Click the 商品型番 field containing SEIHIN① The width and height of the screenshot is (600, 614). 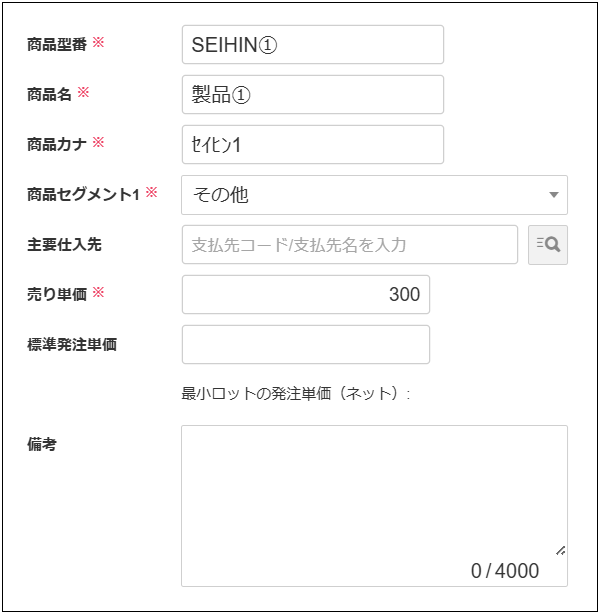click(312, 45)
